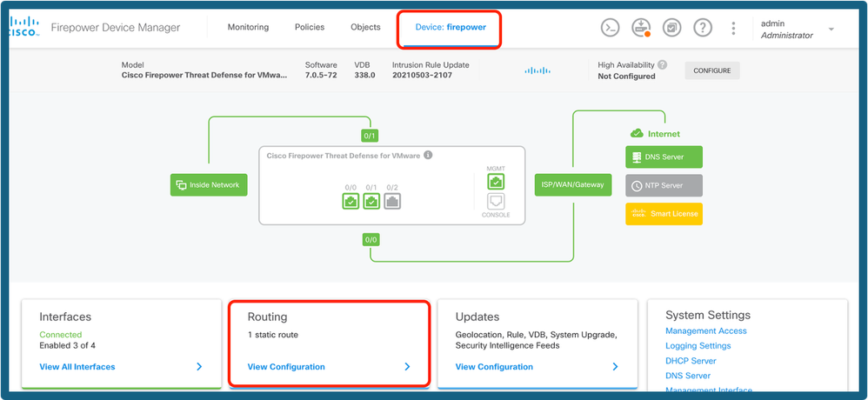Open Updates card chevron arrow
The height and width of the screenshot is (400, 868).
coord(615,366)
